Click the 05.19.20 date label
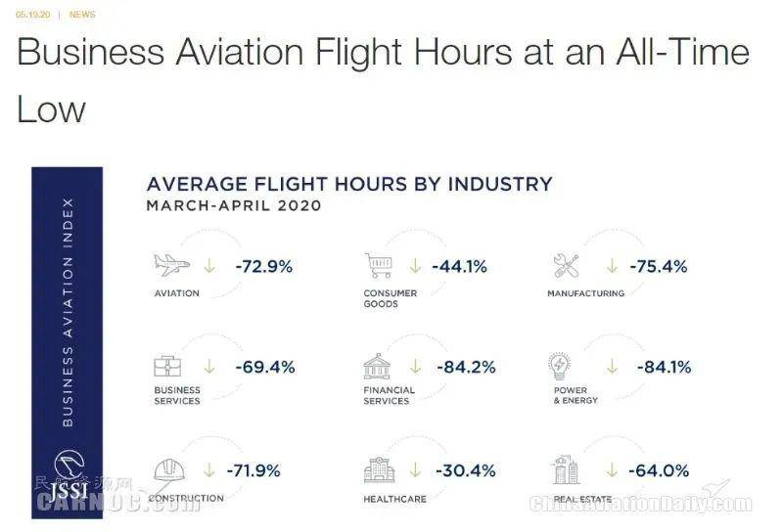 33,15
